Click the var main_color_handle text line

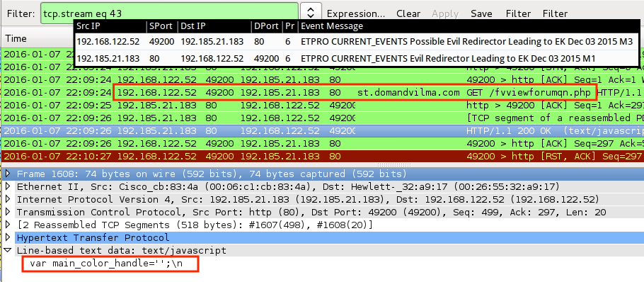[106, 264]
